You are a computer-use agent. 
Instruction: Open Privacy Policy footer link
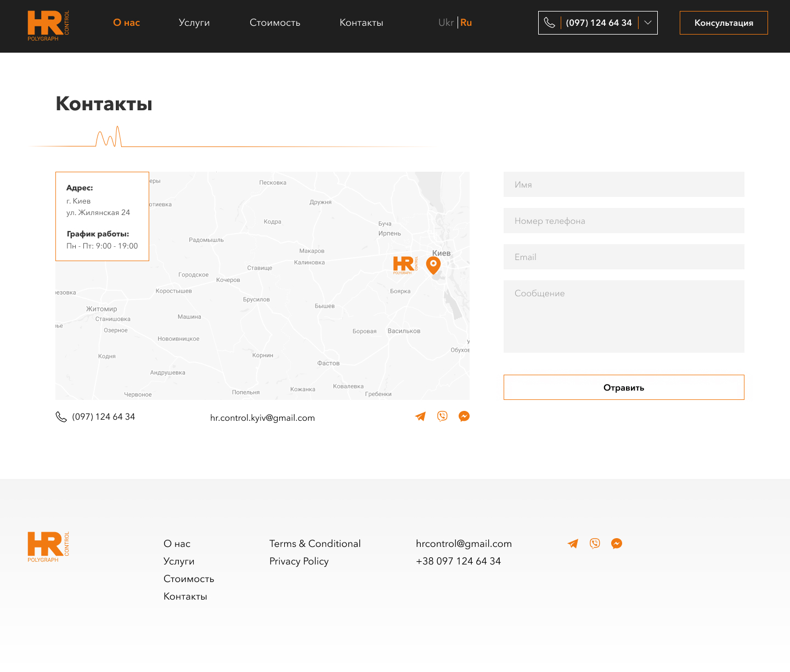(x=299, y=561)
